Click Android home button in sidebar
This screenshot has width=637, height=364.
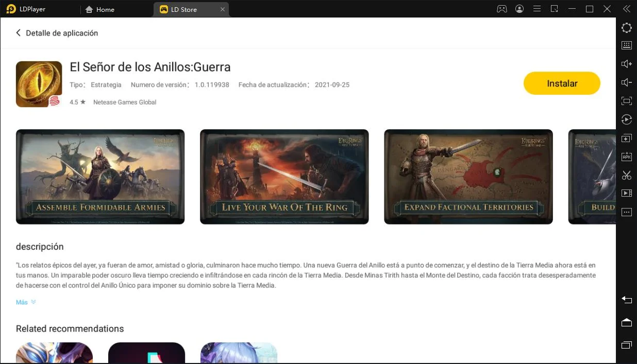point(627,322)
